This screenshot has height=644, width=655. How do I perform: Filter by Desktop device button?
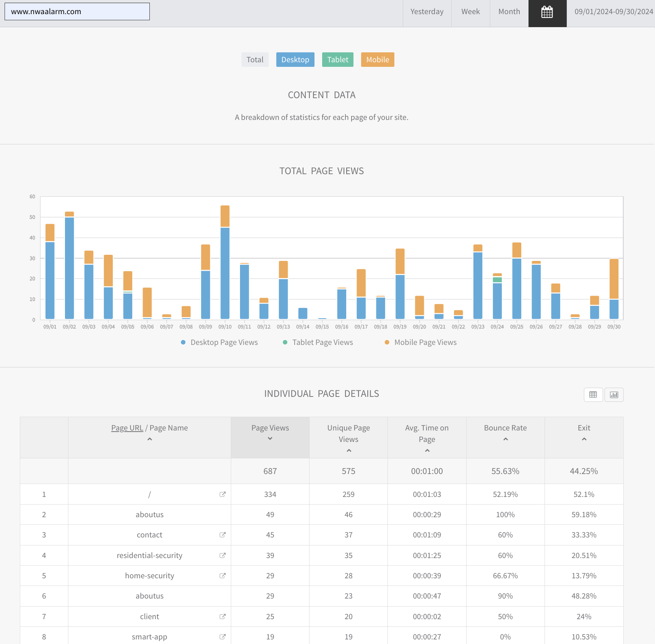coord(295,60)
